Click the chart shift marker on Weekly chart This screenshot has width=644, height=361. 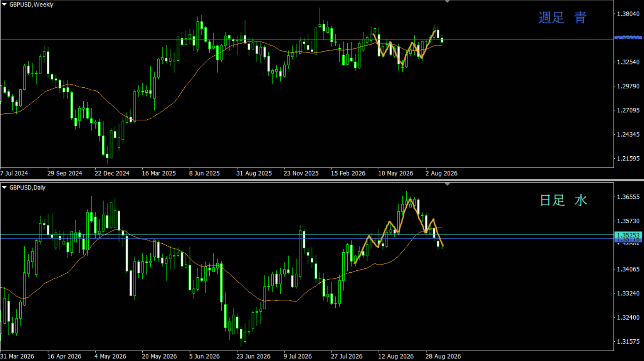coord(447,2)
